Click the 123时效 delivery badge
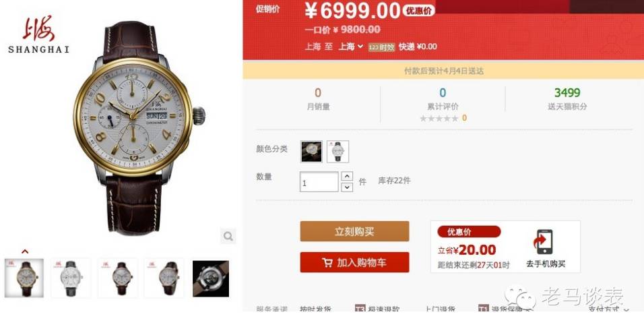 pyautogui.click(x=381, y=47)
